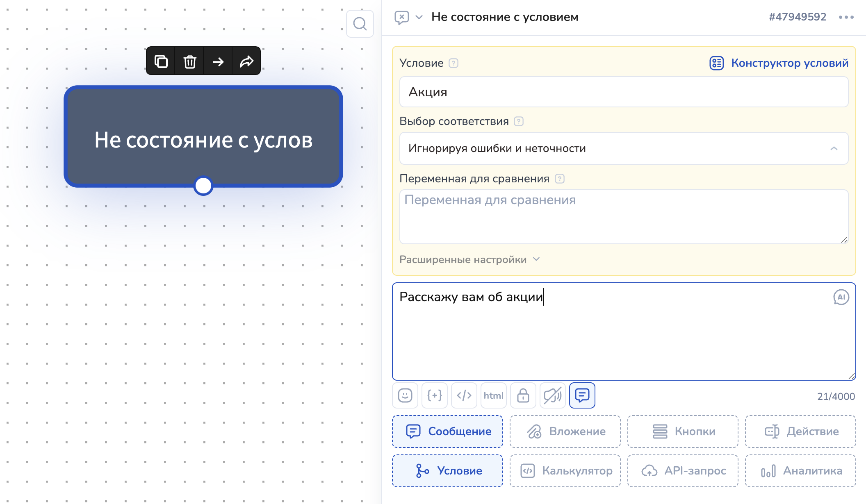Insert variable with braces plus icon
Screen dimensions: 866x504
tap(435, 395)
